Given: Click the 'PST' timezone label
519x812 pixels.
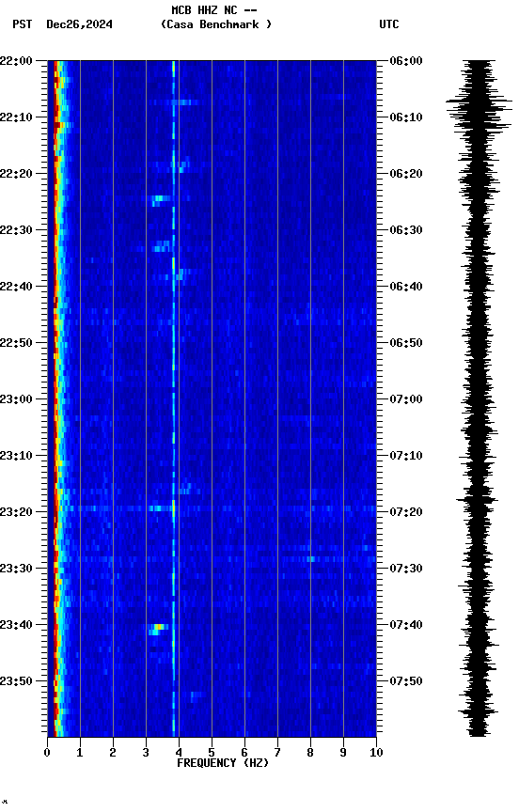Looking at the screenshot, I should click(22, 24).
